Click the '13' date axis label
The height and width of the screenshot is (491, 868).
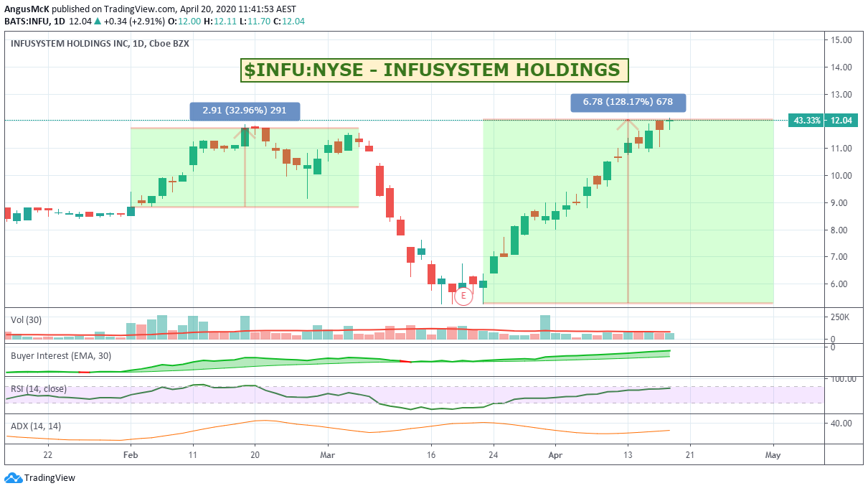pos(628,455)
